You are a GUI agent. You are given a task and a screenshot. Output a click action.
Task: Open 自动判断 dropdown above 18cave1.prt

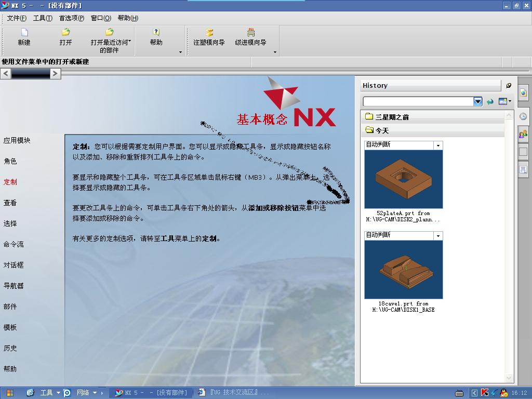pyautogui.click(x=438, y=236)
